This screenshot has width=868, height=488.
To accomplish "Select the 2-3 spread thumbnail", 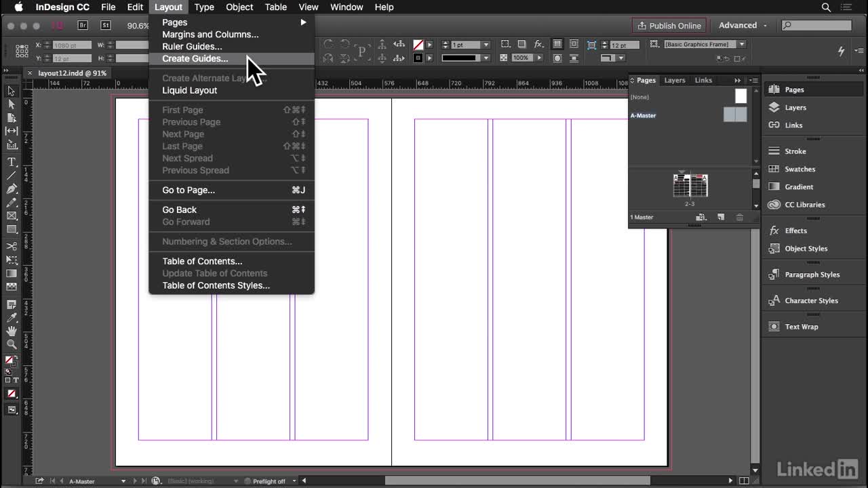I will pos(690,185).
